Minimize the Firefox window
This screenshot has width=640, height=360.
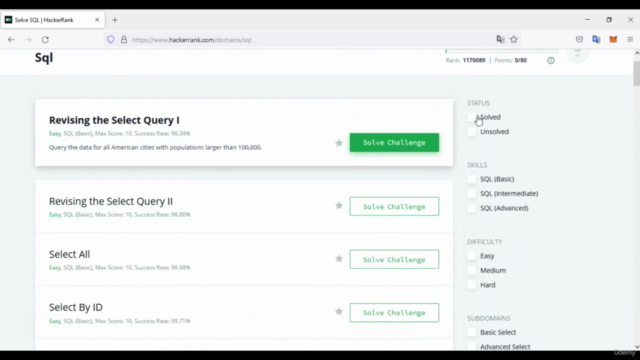click(587, 20)
